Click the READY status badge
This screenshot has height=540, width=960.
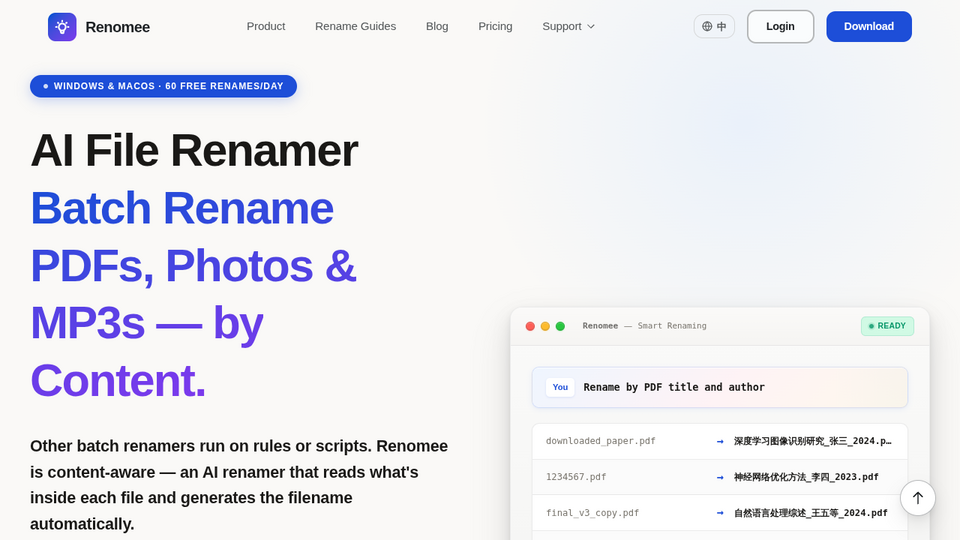pyautogui.click(x=887, y=326)
